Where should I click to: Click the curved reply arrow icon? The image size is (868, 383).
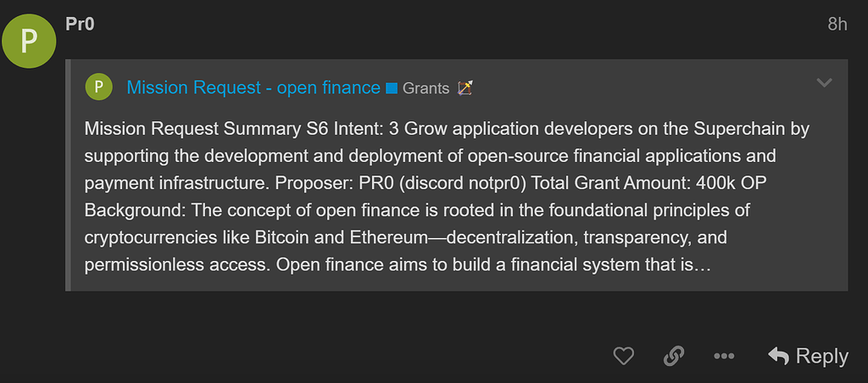(778, 357)
